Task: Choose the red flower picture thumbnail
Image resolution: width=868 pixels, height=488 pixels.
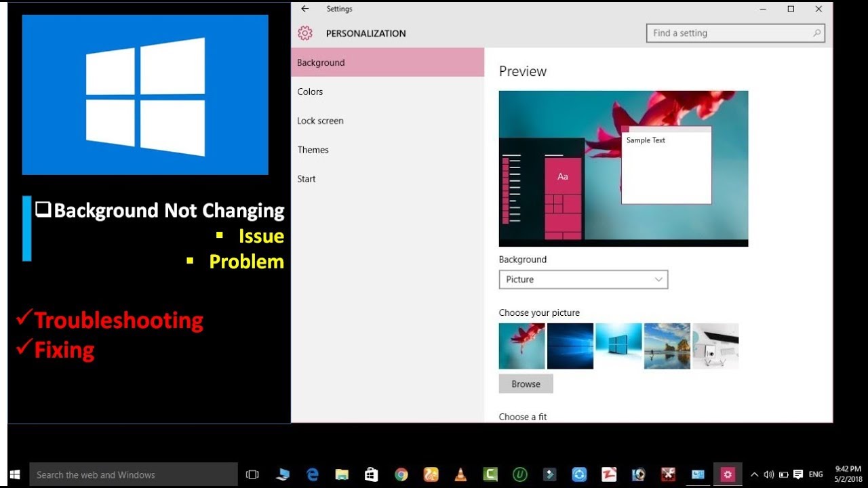Action: coord(522,346)
